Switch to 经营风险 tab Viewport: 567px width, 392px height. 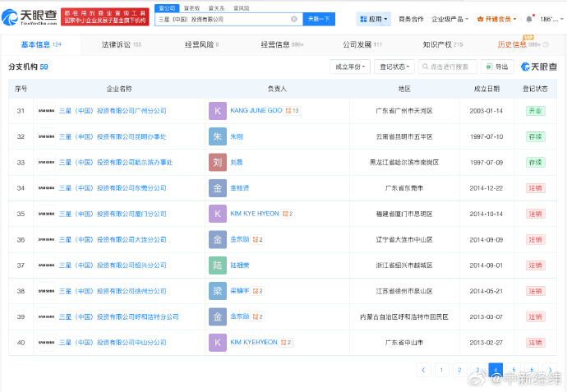pyautogui.click(x=202, y=44)
